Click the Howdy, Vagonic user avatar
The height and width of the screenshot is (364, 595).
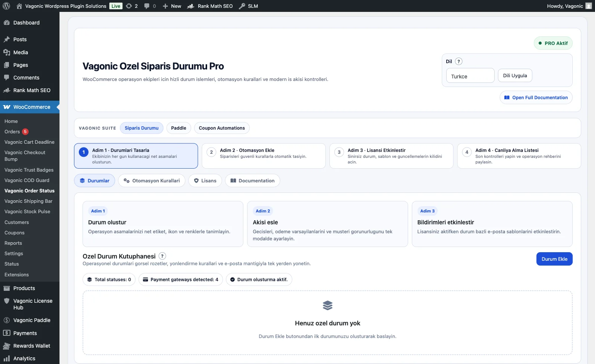588,6
